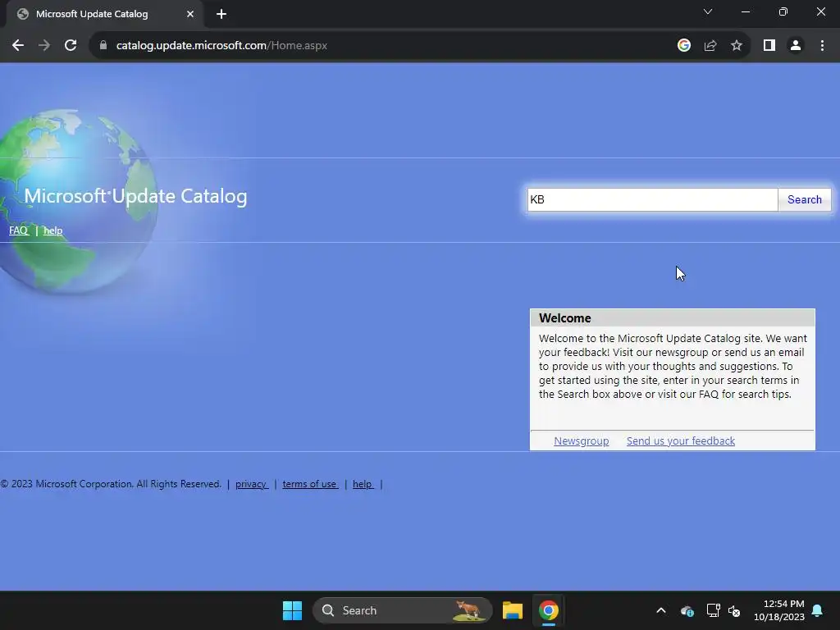Viewport: 840px width, 630px height.
Task: Open the Google icon in address bar
Action: tap(683, 46)
